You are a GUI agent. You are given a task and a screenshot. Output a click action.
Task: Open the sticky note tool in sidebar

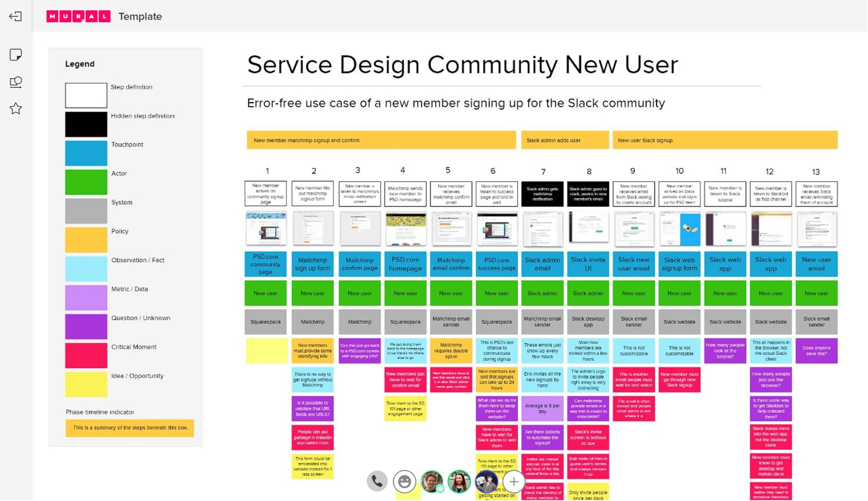(15, 55)
